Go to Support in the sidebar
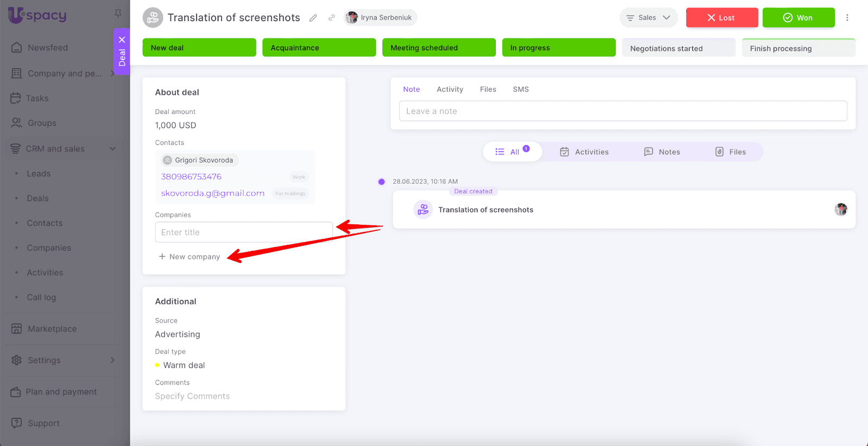 [x=43, y=423]
